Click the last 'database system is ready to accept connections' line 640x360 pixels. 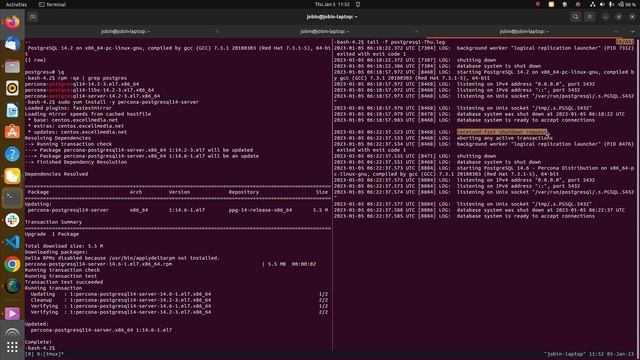pyautogui.click(x=526, y=216)
